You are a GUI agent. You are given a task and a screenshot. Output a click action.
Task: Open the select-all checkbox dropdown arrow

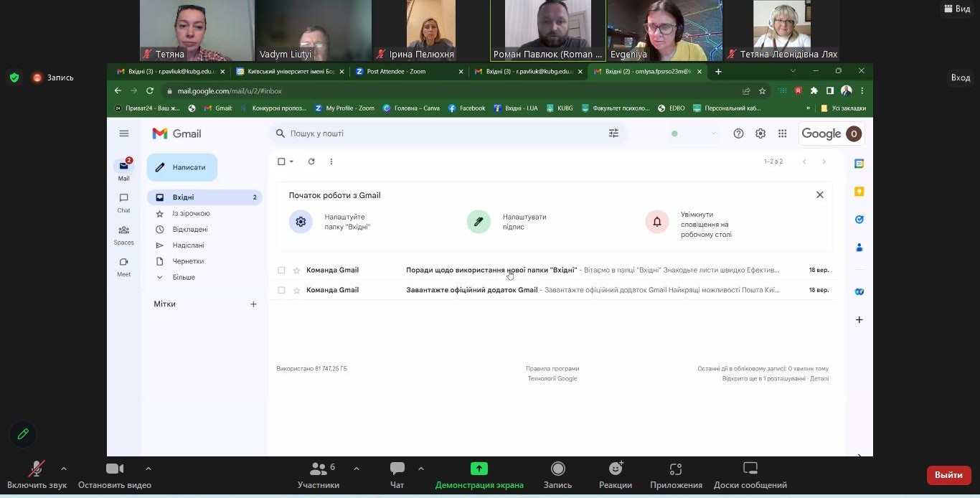[292, 161]
